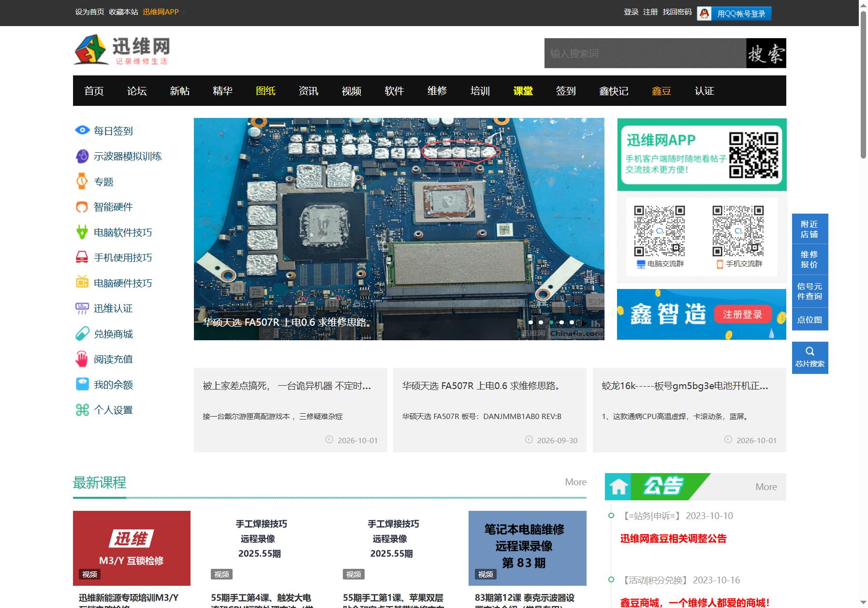Image resolution: width=868 pixels, height=608 pixels.
Task: Click the 兑换商城 pill icon
Action: [82, 333]
